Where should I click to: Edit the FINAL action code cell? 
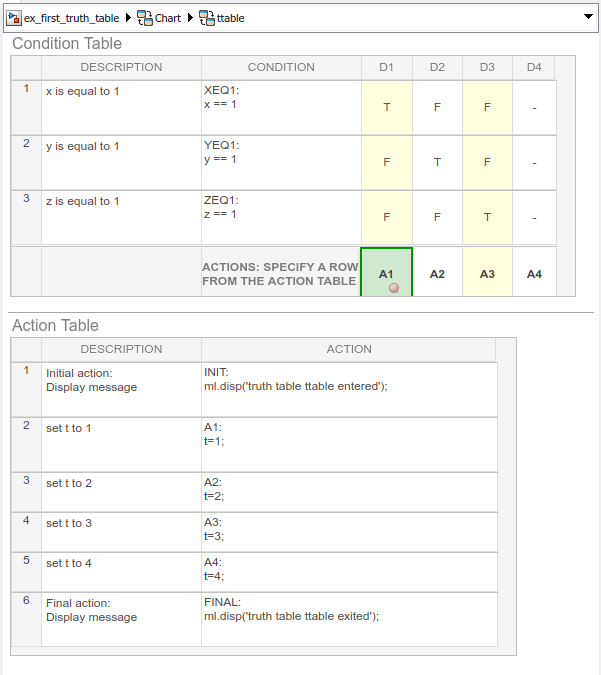[x=349, y=619]
